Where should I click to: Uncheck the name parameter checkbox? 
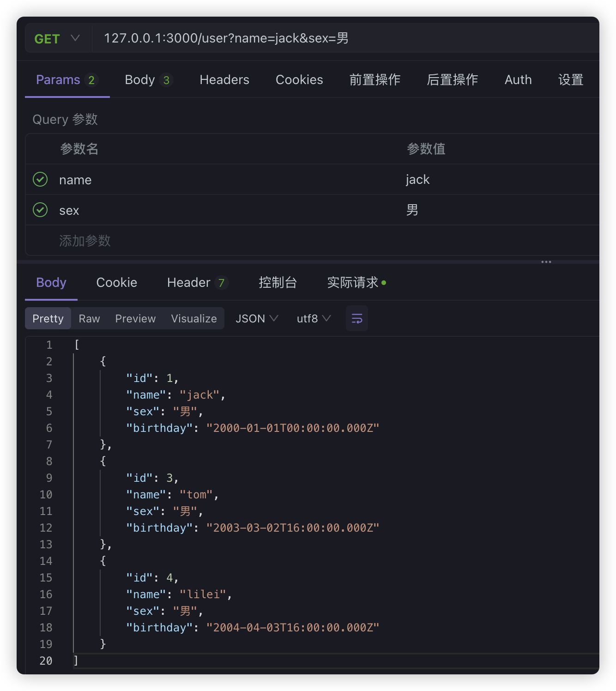click(x=40, y=180)
